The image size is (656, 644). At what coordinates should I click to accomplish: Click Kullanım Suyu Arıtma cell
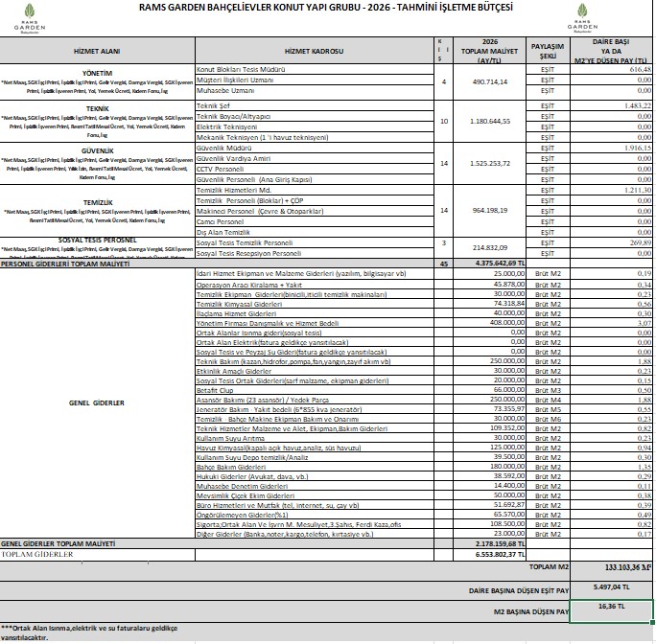coord(315,438)
